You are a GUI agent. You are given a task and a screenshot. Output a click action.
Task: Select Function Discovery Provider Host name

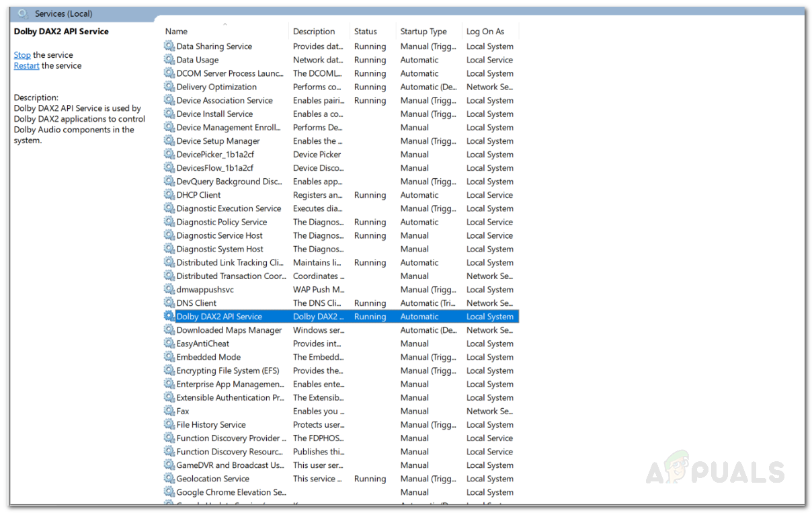click(231, 438)
